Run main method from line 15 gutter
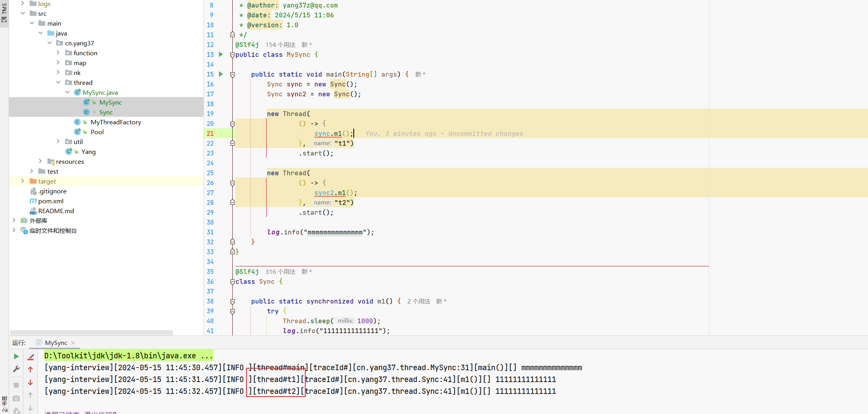This screenshot has width=868, height=414. tap(221, 74)
